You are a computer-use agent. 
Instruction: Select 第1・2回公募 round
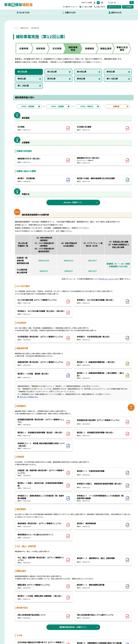tap(29, 86)
